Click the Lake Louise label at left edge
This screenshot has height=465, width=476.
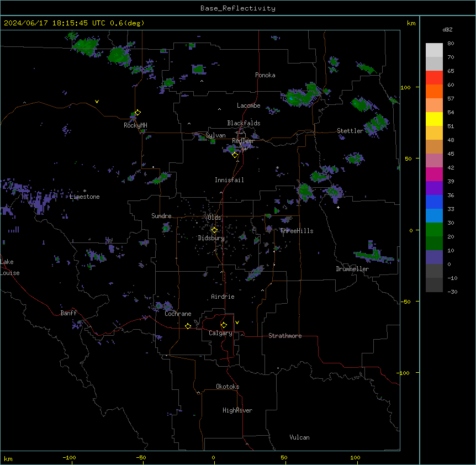[x=10, y=267]
